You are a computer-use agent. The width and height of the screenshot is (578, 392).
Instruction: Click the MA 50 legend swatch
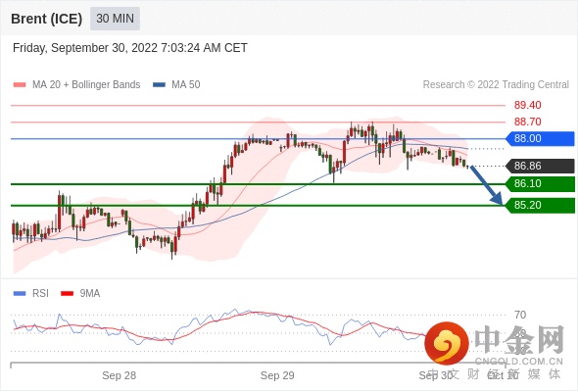click(159, 85)
